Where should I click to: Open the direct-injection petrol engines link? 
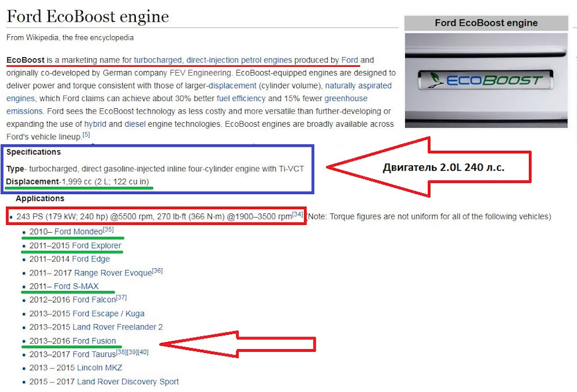point(239,60)
